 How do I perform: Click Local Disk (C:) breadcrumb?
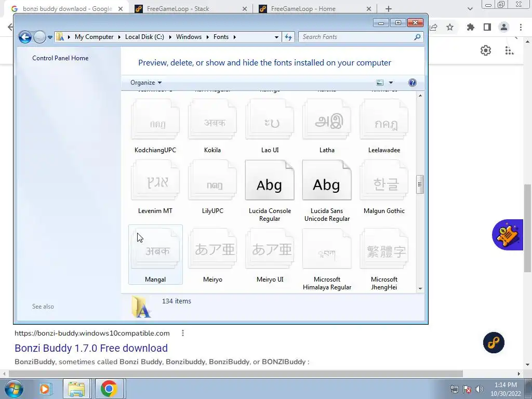[x=144, y=37]
